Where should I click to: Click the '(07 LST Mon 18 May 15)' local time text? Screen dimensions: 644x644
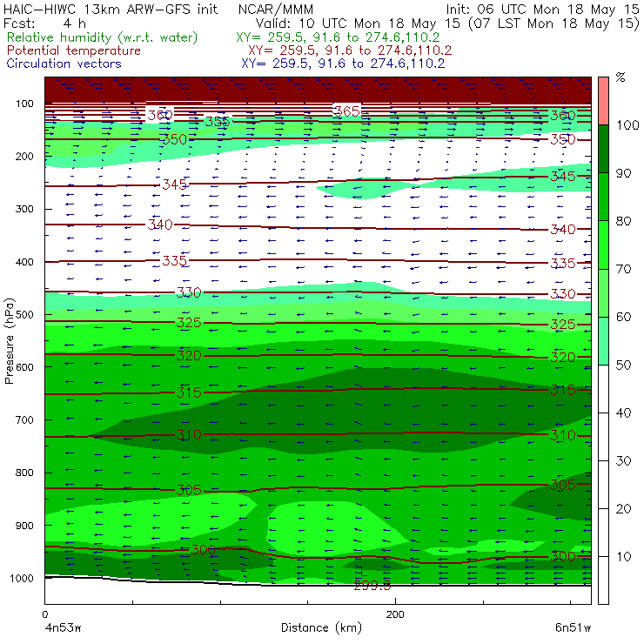[x=554, y=23]
